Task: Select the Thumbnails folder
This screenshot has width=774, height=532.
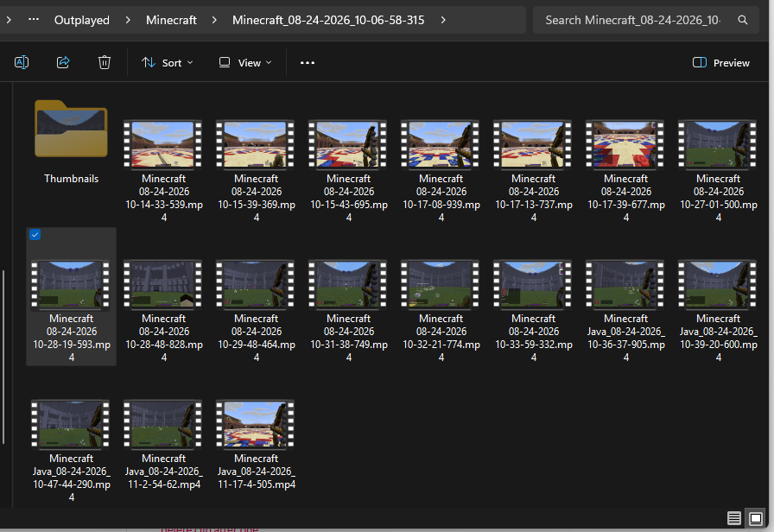Action: tap(71, 130)
